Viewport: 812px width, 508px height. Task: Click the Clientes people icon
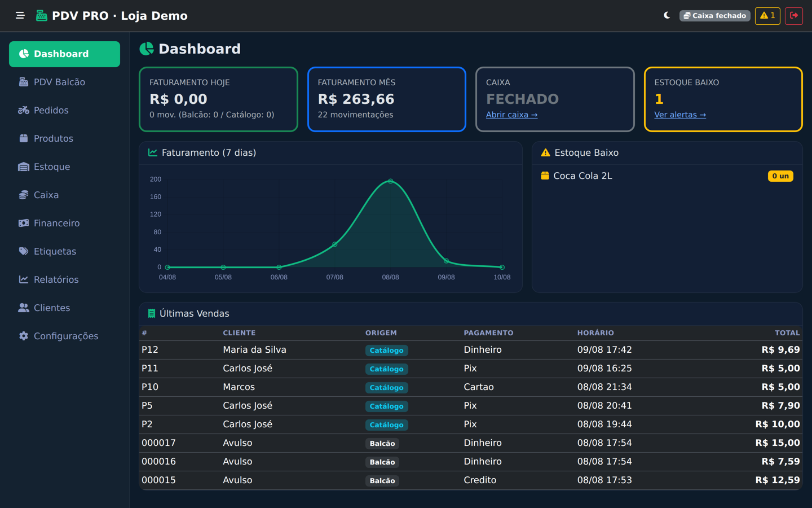24,308
